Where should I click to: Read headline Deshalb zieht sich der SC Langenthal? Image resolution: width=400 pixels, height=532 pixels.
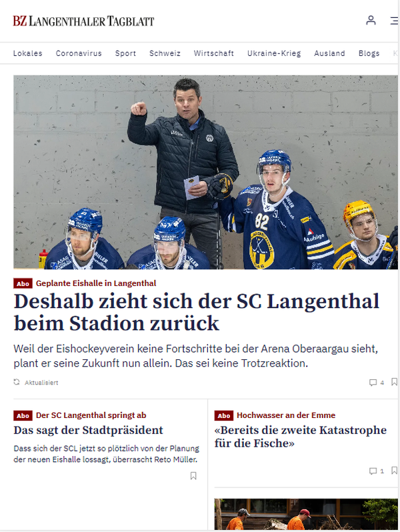197,312
